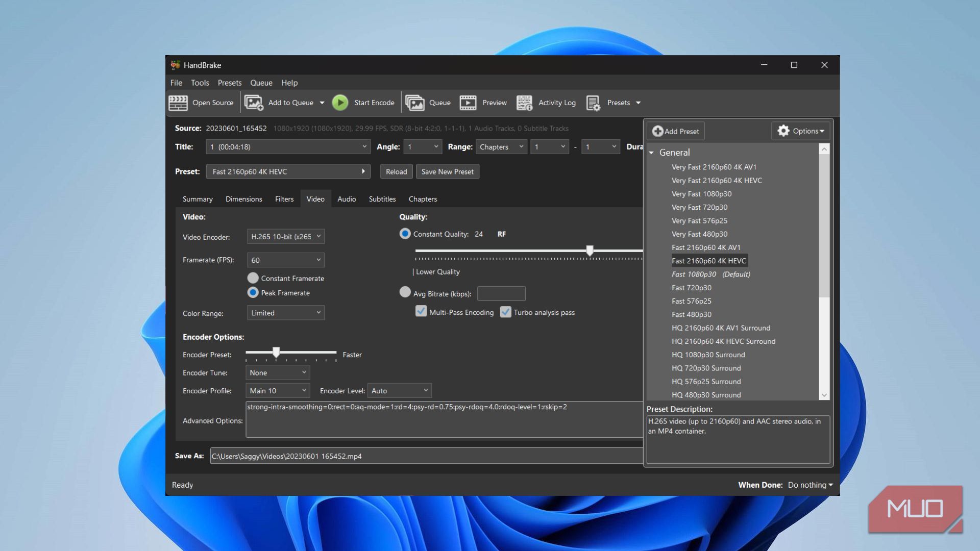Switch to the Audio tab
The width and height of the screenshot is (980, 551).
pyautogui.click(x=347, y=199)
